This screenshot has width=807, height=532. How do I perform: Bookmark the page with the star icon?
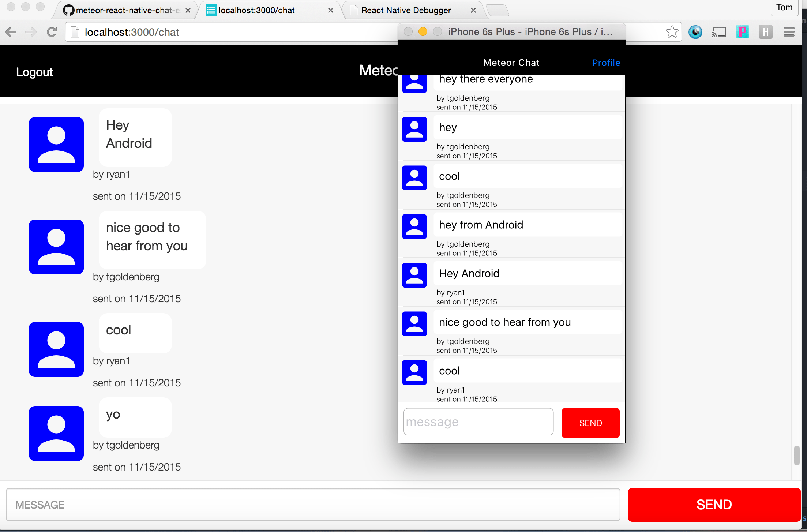pos(672,32)
